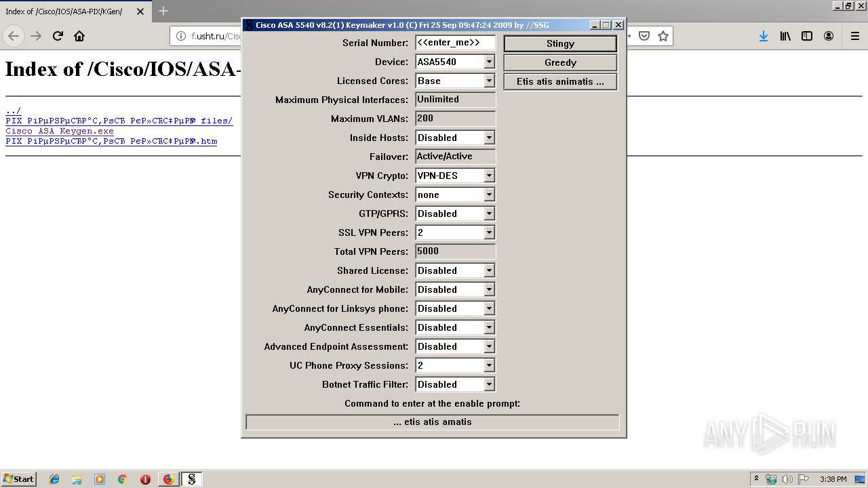Image resolution: width=868 pixels, height=488 pixels.
Task: Click the Maximum Physical Interfaces Unlimited field
Action: point(455,100)
